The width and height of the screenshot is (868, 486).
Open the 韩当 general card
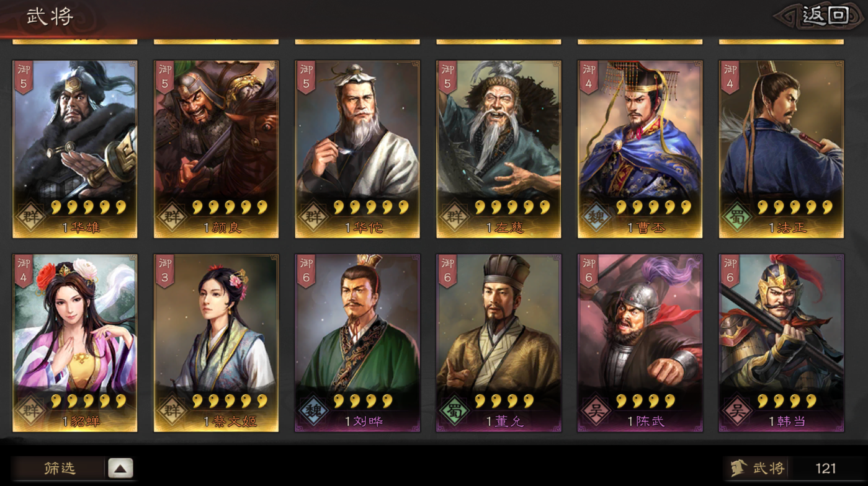click(x=781, y=343)
